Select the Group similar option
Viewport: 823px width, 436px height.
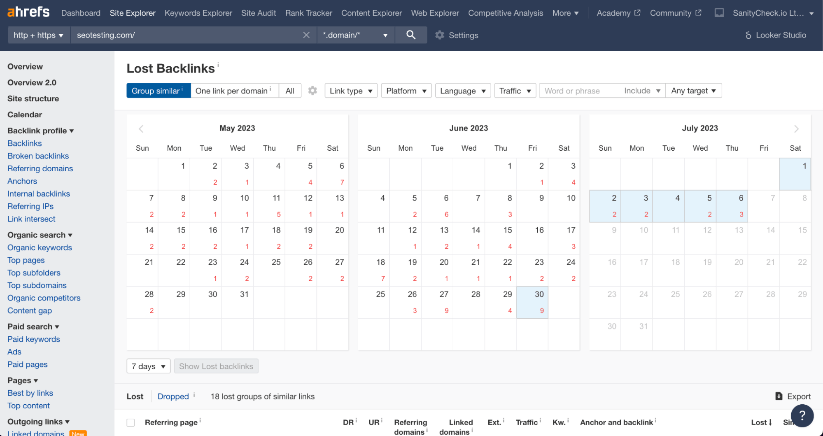[x=158, y=91]
